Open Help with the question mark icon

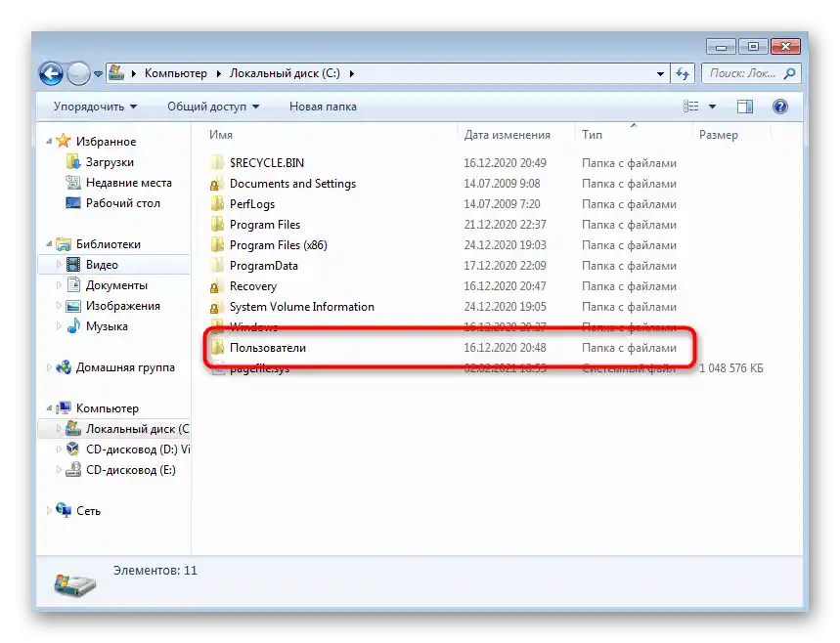click(x=780, y=106)
